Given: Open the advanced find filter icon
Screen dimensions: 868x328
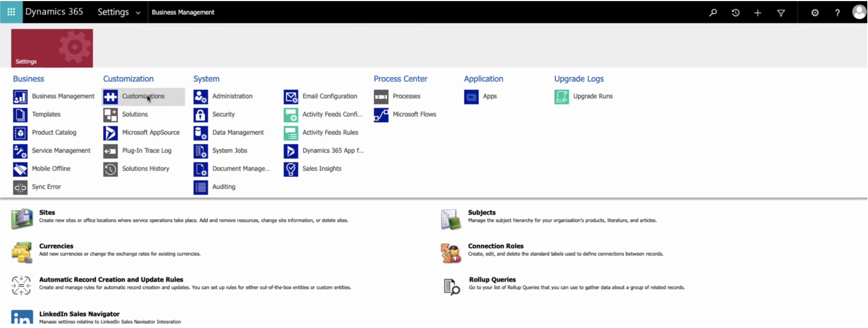Looking at the screenshot, I should 781,13.
